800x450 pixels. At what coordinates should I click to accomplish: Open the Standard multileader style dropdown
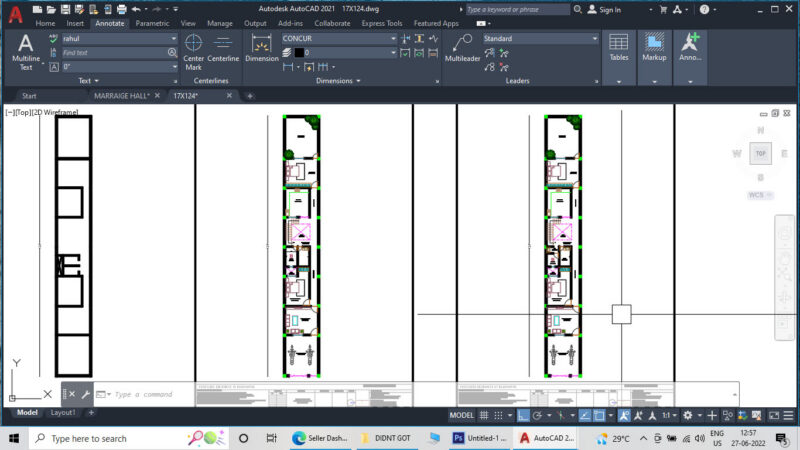594,38
